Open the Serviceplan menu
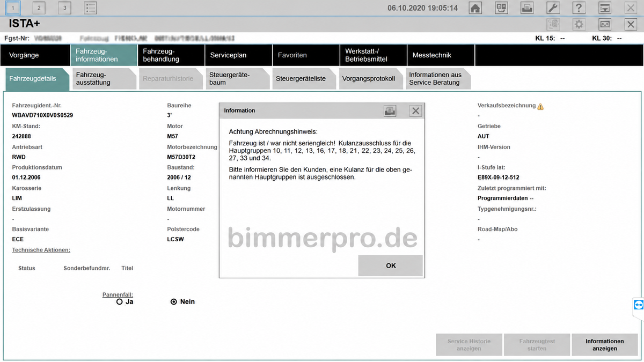Viewport: 644px width, 362px height. (x=238, y=55)
